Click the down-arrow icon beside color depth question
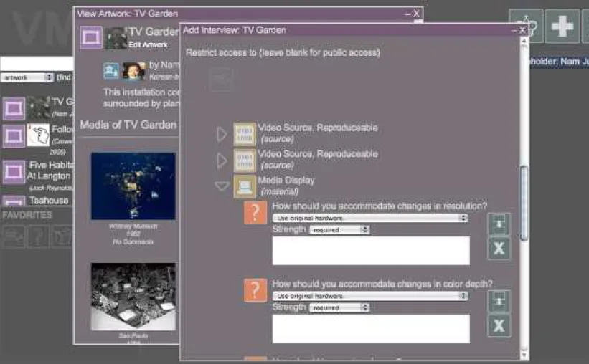The height and width of the screenshot is (364, 589). [499, 302]
